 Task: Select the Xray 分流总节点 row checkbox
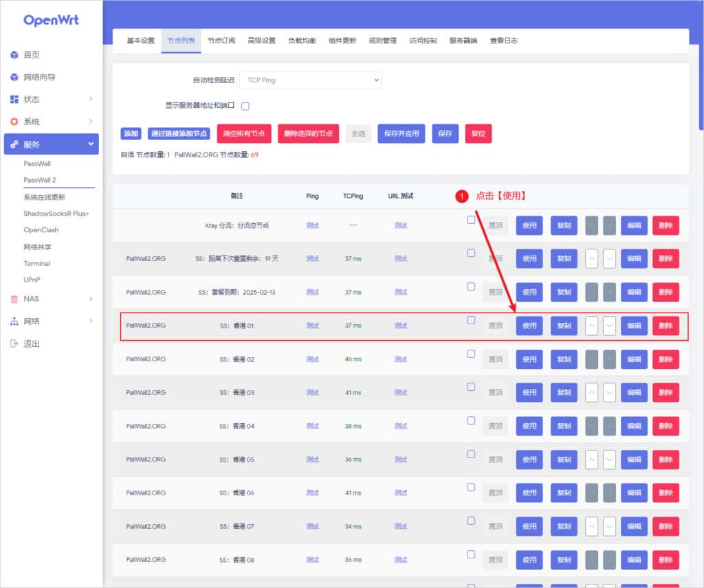point(471,220)
